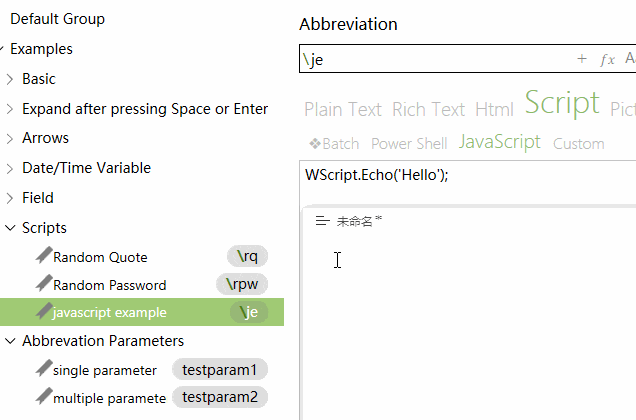Expand the Basic group
Screen dimensions: 636x420
[10, 79]
